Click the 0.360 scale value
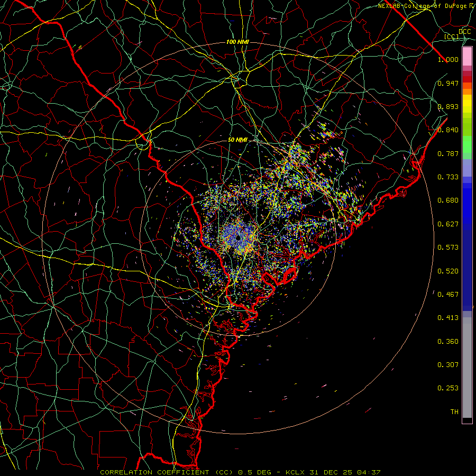This screenshot has width=476, height=476. [x=448, y=342]
